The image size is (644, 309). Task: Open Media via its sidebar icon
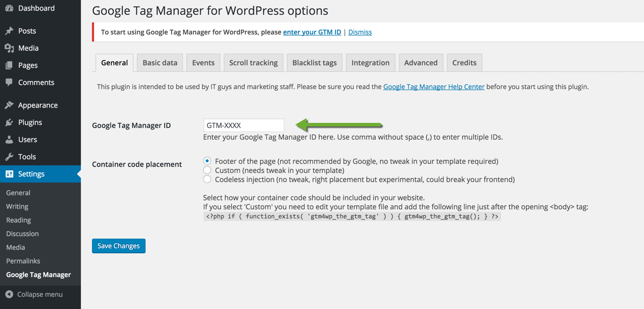(9, 48)
